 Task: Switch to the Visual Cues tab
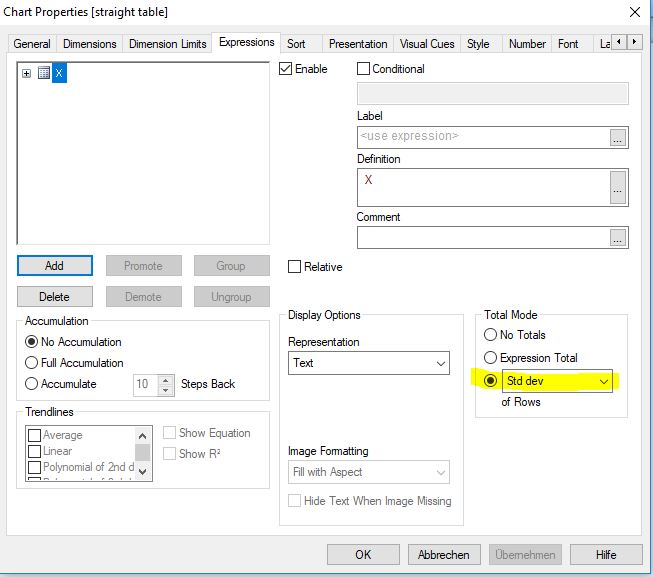point(427,44)
